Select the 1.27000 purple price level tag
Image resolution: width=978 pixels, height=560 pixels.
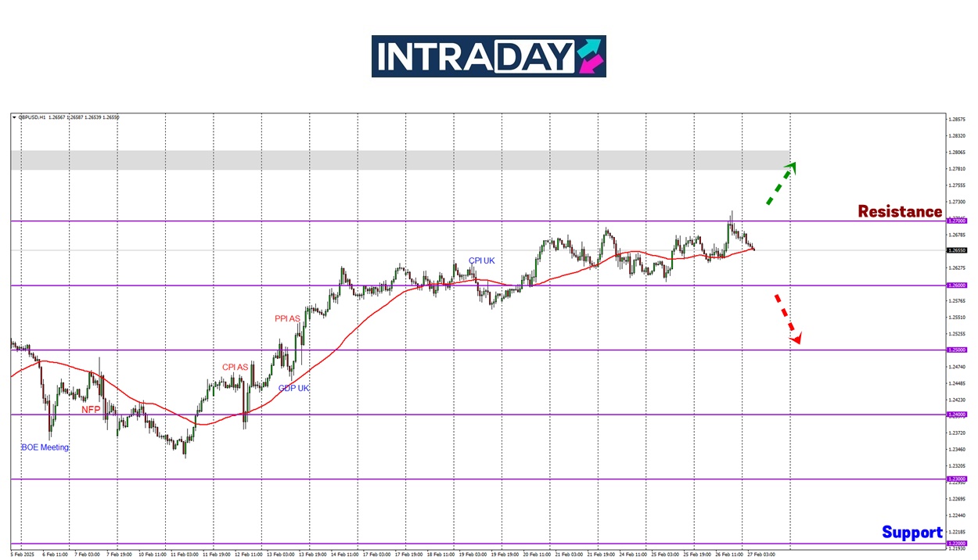click(x=956, y=221)
